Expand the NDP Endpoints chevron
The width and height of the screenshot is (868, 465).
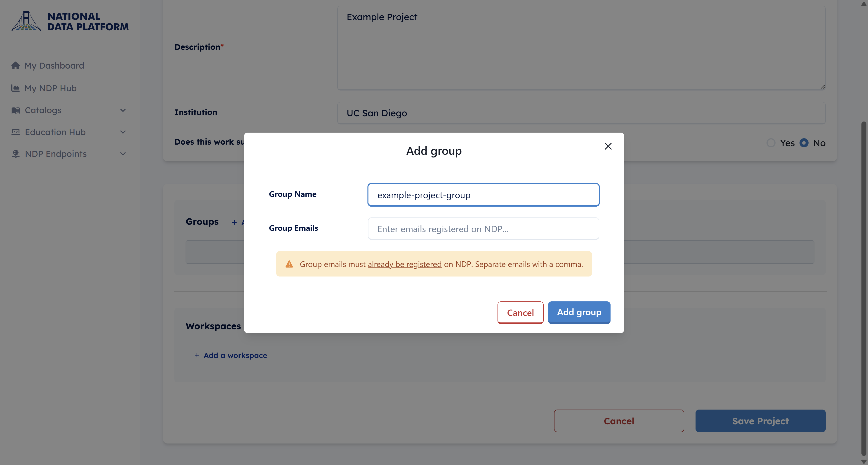click(x=123, y=154)
